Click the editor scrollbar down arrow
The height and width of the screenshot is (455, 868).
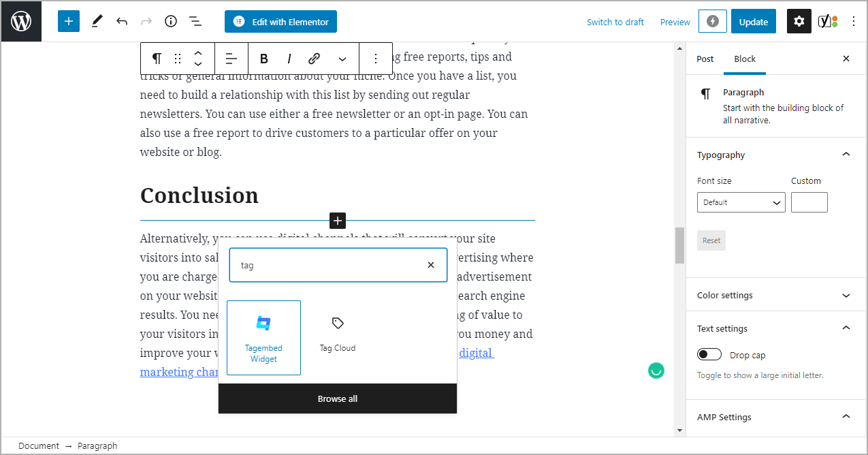(x=679, y=431)
